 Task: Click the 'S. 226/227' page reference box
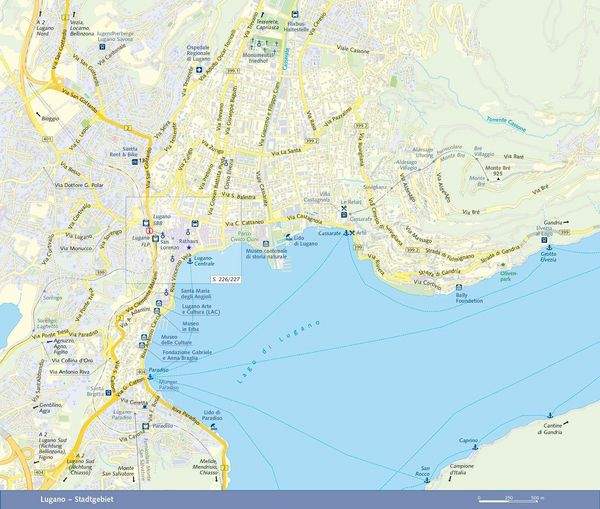click(x=226, y=279)
